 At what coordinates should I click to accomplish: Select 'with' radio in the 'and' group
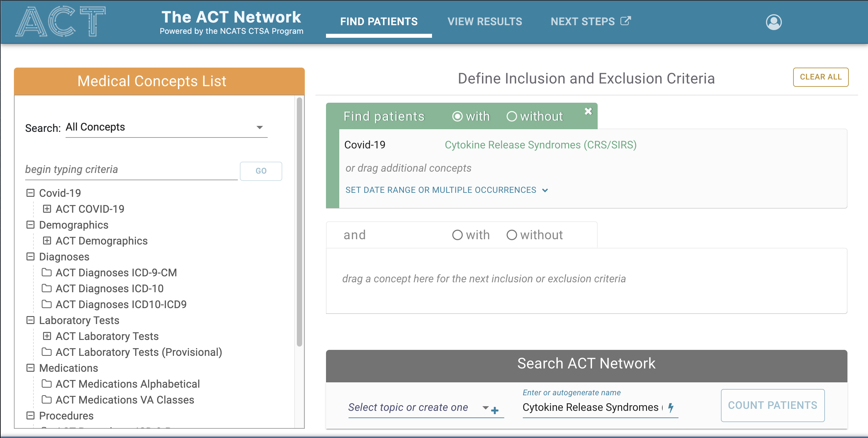457,235
